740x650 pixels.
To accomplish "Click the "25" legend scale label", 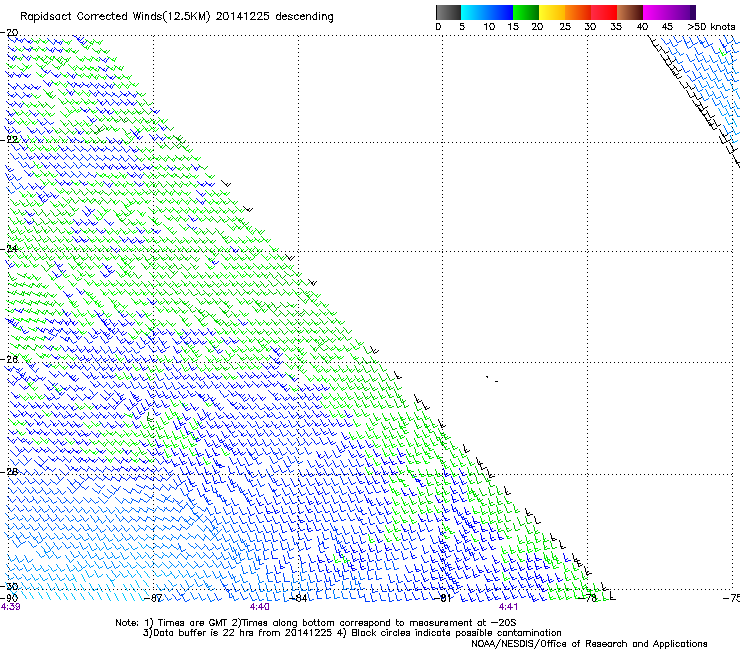I will (565, 27).
